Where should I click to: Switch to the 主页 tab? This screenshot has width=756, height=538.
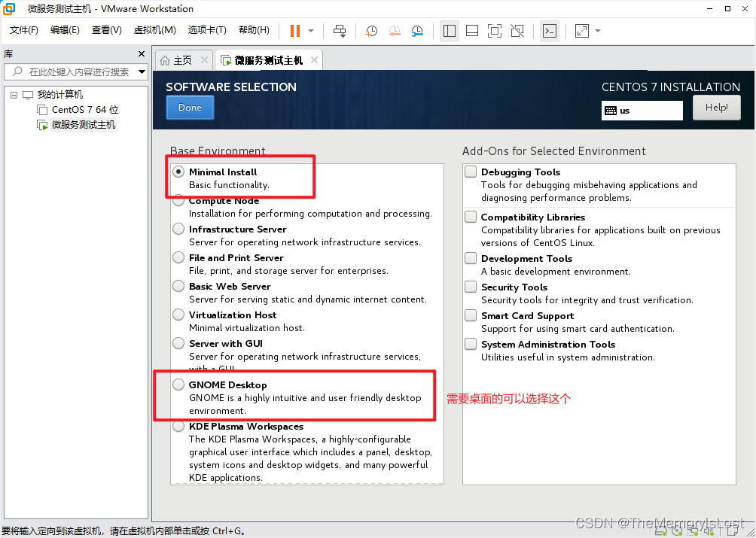point(182,60)
